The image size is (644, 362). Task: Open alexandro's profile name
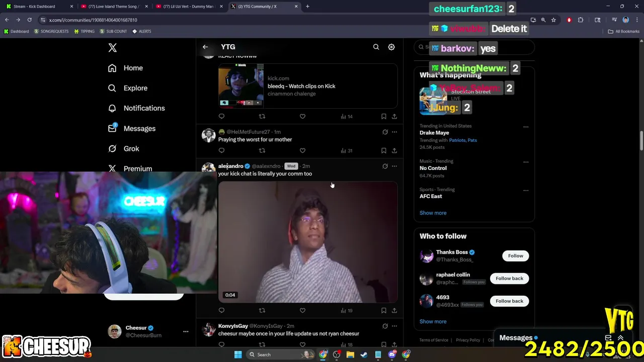click(230, 166)
